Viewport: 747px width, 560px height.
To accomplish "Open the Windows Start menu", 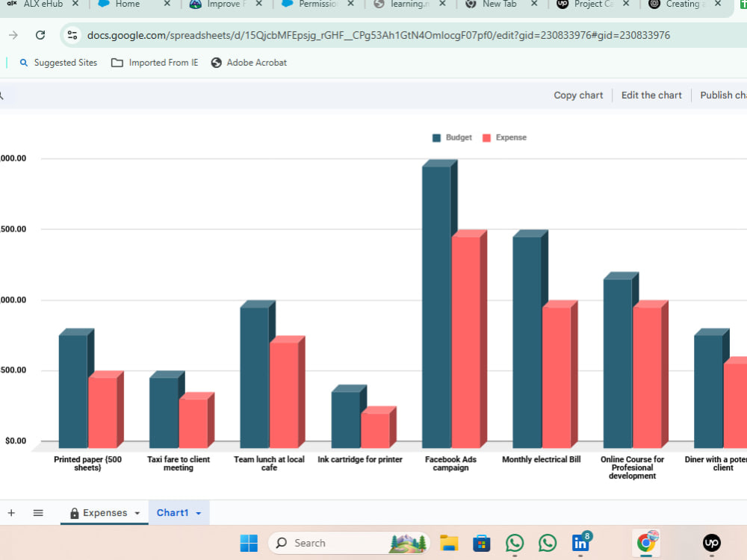I will (x=249, y=543).
